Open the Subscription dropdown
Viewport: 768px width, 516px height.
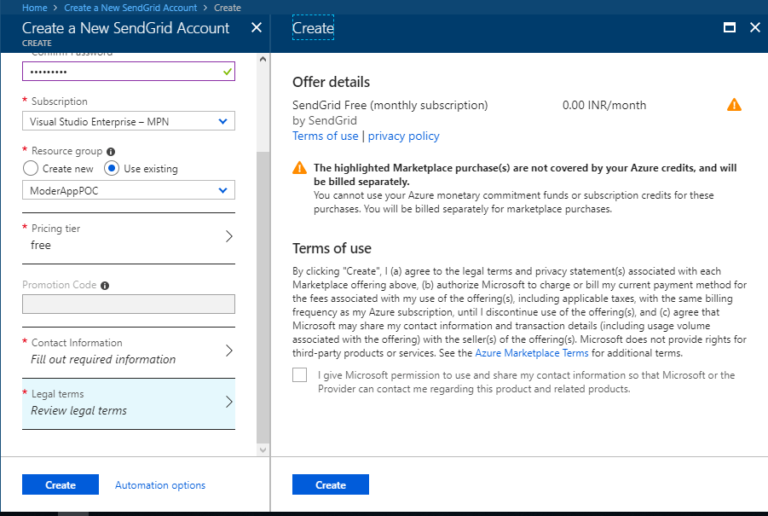[x=128, y=121]
